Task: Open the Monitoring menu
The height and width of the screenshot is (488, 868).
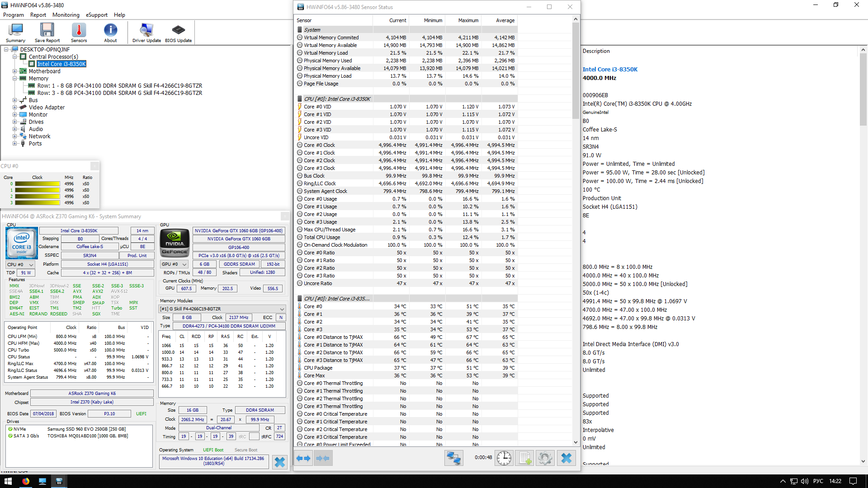Action: (66, 15)
